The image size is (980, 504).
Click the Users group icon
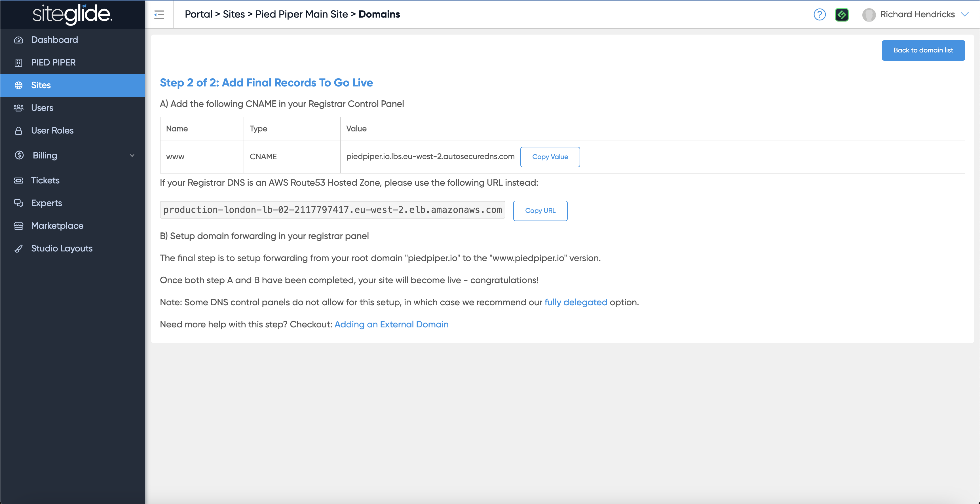19,108
